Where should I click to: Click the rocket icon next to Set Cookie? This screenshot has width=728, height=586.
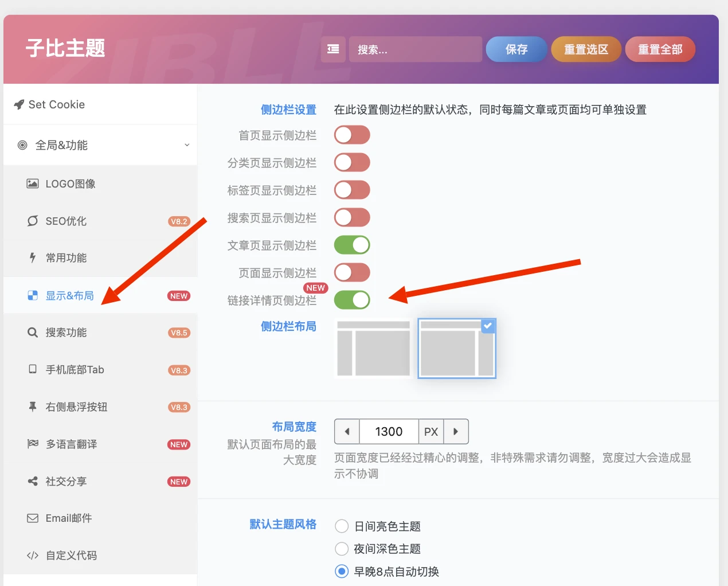pos(19,104)
